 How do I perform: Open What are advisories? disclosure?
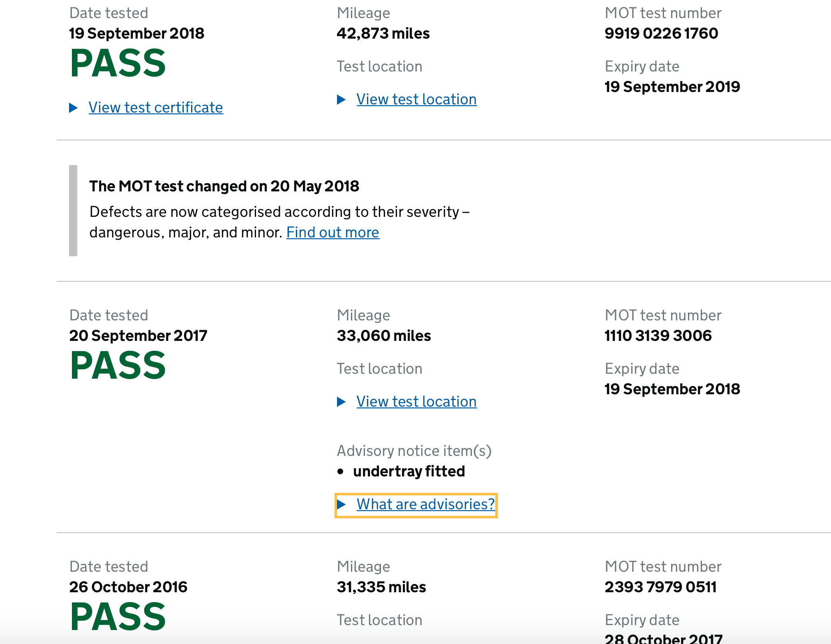point(425,504)
